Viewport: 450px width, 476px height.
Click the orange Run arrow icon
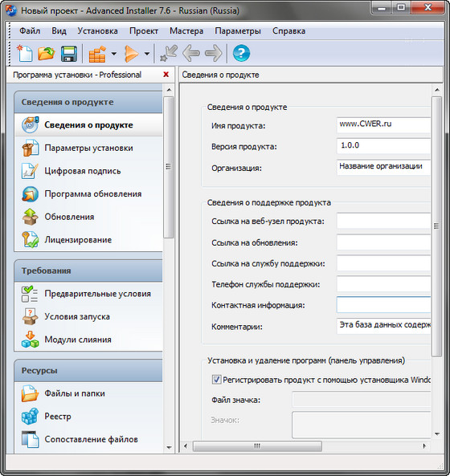coord(131,54)
